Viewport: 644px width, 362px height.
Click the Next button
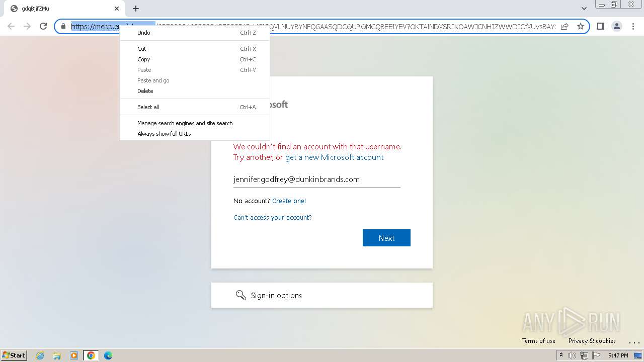click(386, 238)
